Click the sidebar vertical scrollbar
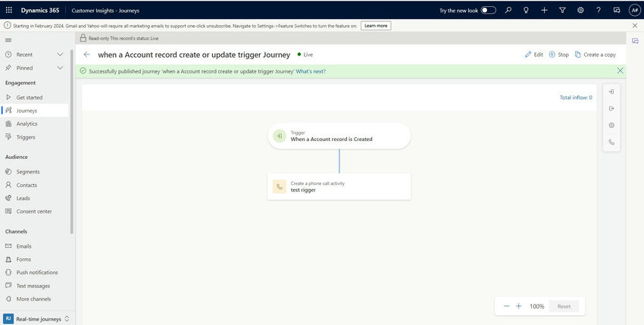The image size is (644, 325). [x=72, y=142]
